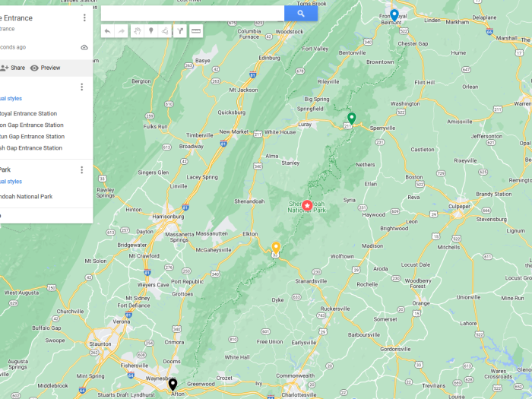Click the Undo arrow in the map toolbar
The height and width of the screenshot is (399, 532).
pyautogui.click(x=108, y=31)
